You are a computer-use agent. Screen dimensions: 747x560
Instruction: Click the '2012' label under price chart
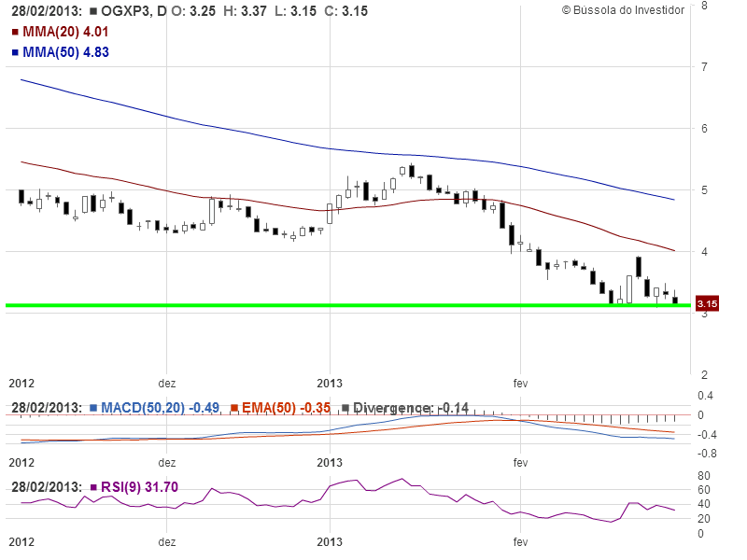coord(21,384)
